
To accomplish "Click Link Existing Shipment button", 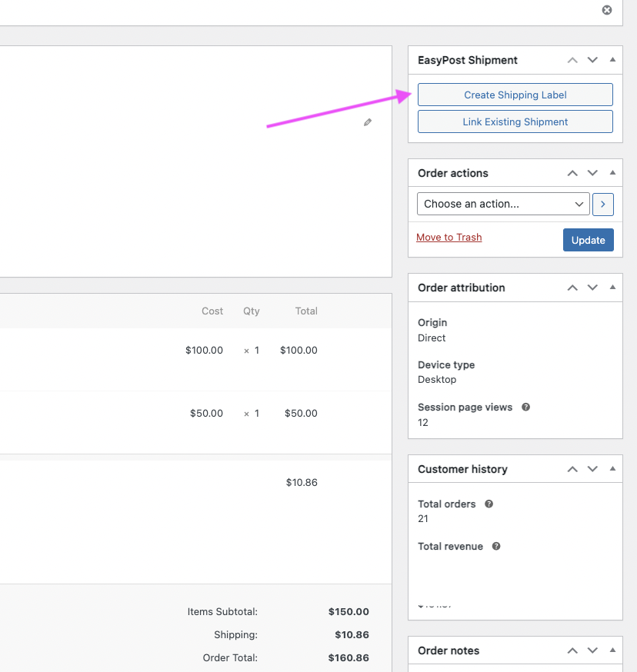I will [x=515, y=121].
